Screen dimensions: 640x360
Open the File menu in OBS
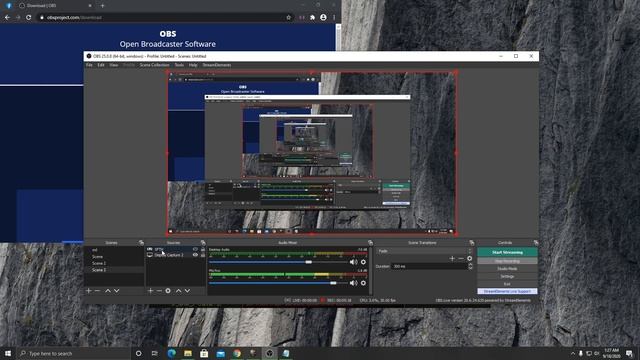[x=89, y=65]
